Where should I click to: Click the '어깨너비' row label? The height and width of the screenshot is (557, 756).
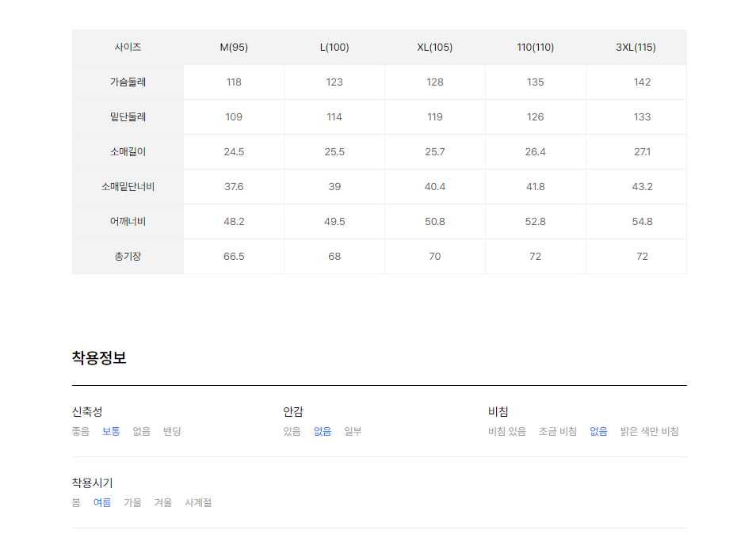(x=128, y=221)
